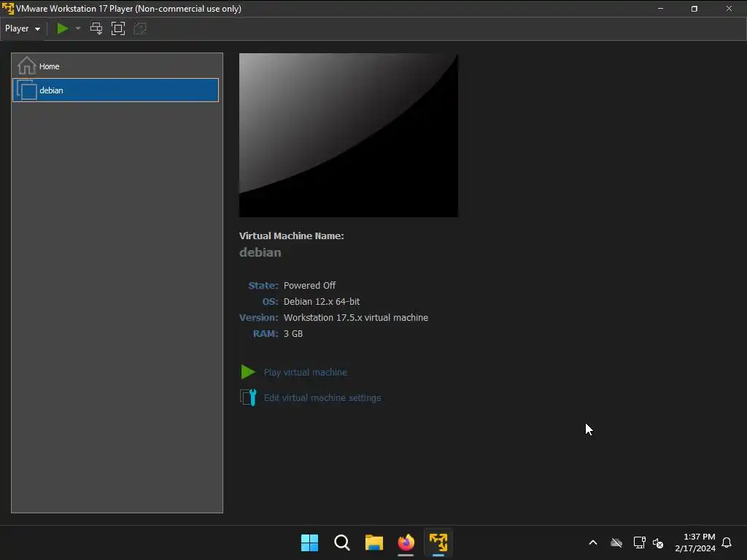The width and height of the screenshot is (747, 560).
Task: Switch to Firefox in the taskbar
Action: pos(406,542)
